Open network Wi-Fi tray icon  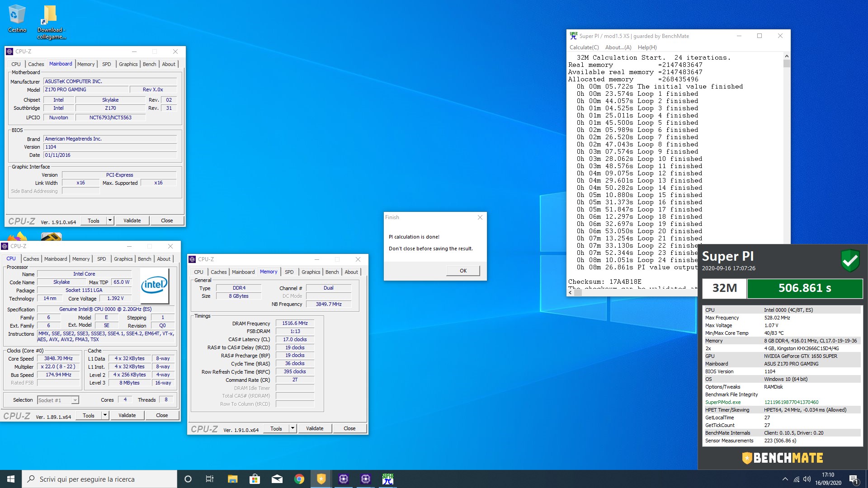796,479
